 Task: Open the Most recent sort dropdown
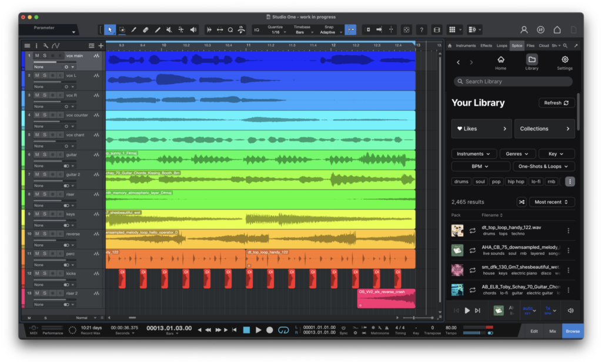(x=552, y=202)
